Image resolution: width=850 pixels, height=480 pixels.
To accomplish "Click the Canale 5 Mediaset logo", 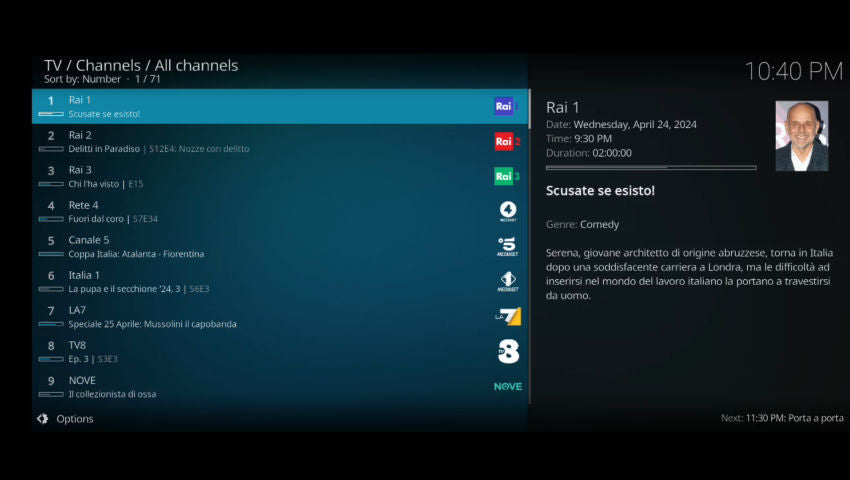I will click(508, 247).
